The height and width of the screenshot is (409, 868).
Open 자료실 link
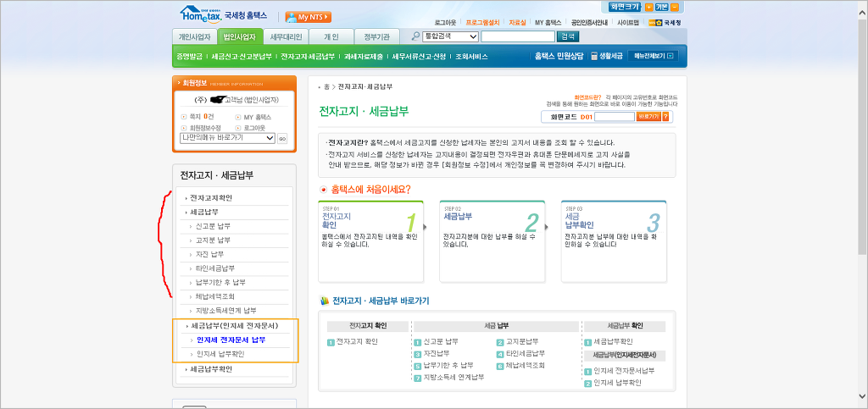click(x=517, y=23)
